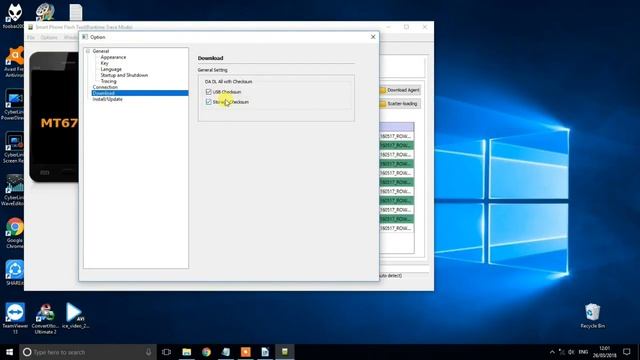Open the document app in taskbar
640x360 pixels.
265,352
